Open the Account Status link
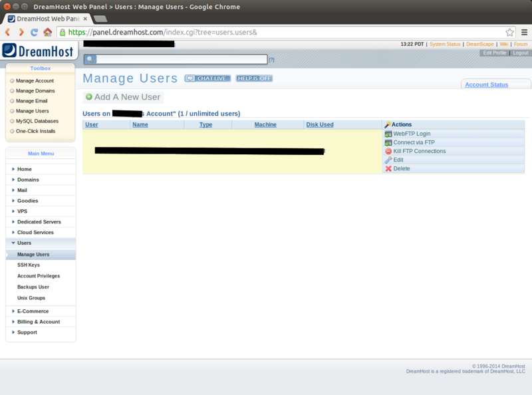This screenshot has width=532, height=395. 486,84
